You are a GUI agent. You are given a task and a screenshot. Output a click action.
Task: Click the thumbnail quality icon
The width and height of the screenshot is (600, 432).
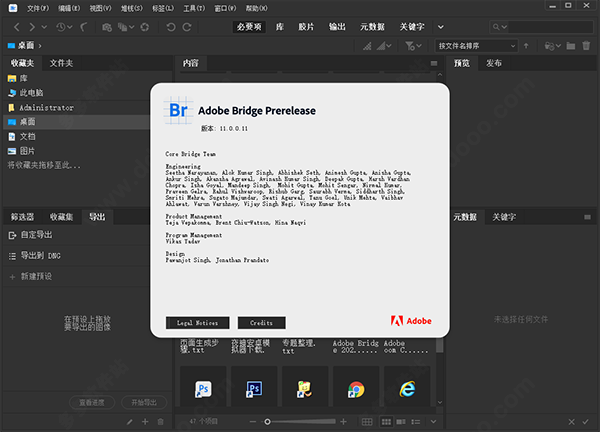367,46
